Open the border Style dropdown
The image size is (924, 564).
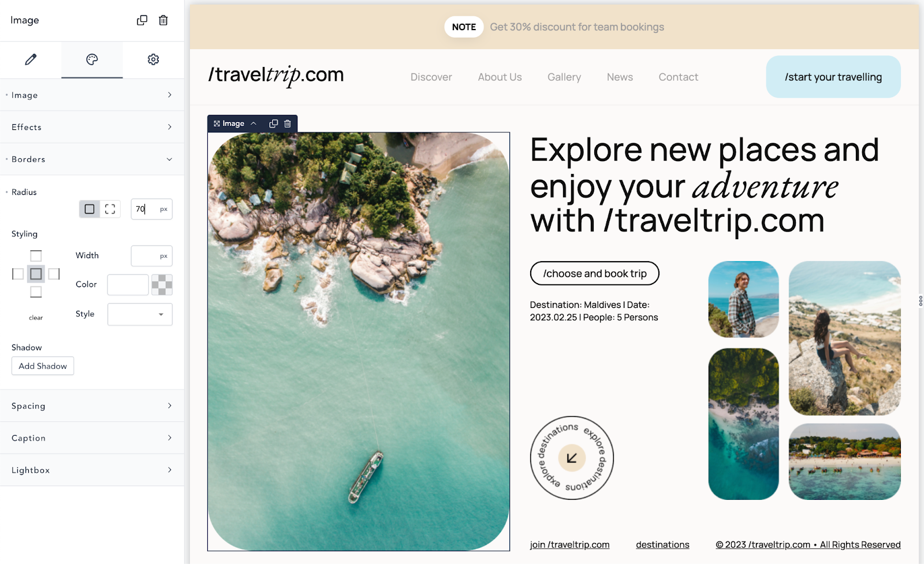[140, 314]
